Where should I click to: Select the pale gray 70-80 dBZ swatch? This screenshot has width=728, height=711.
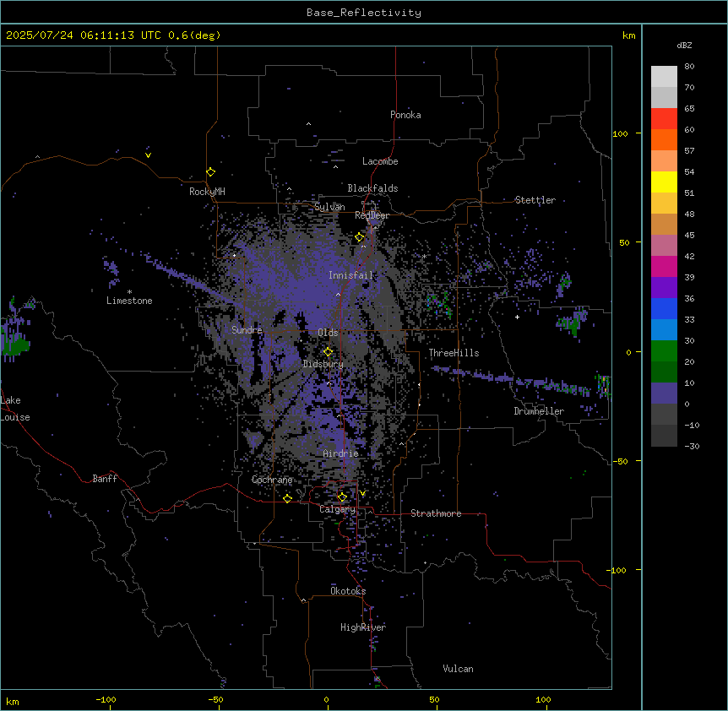pyautogui.click(x=664, y=76)
